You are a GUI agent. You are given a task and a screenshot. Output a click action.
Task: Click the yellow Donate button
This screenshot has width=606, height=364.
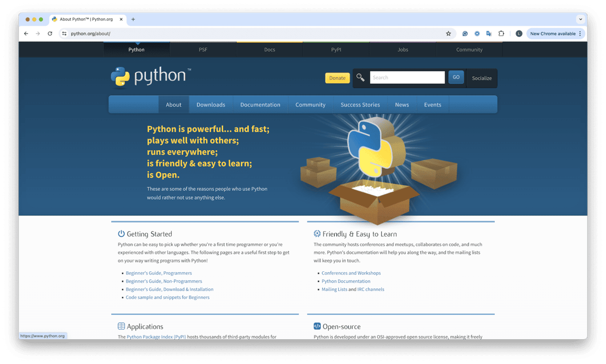(337, 78)
